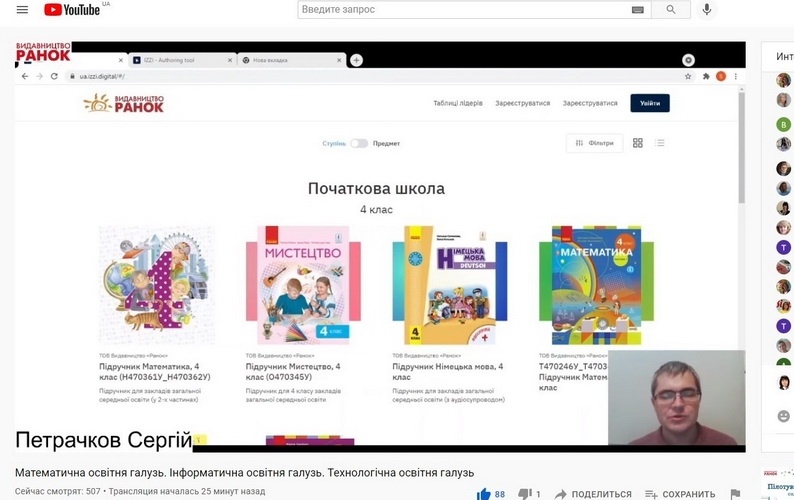Open the browser three-dot menu

pos(736,76)
